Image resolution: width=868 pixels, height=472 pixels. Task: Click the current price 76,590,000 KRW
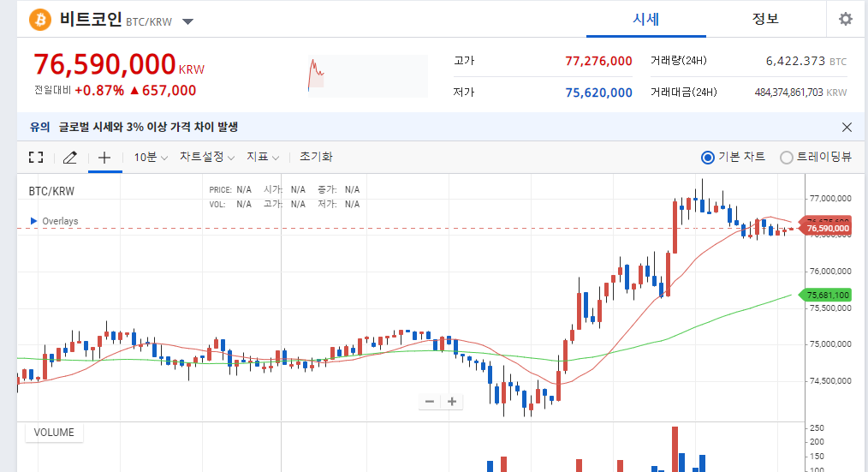point(119,64)
